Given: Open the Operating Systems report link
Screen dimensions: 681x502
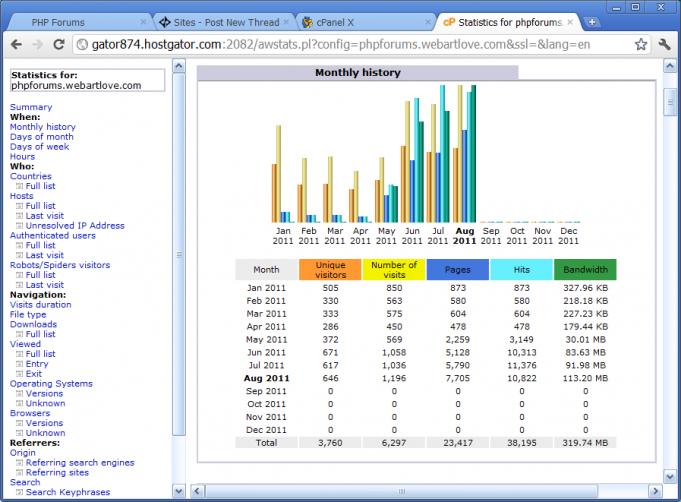Looking at the screenshot, I should pyautogui.click(x=51, y=384).
